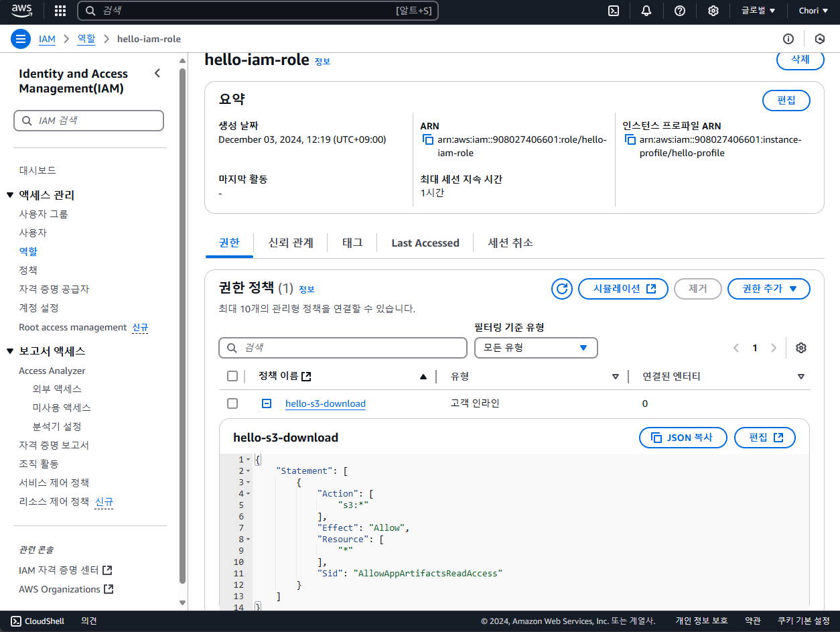Viewport: 840px width, 632px height.
Task: Switch to the Last Accessed tab
Action: [425, 243]
